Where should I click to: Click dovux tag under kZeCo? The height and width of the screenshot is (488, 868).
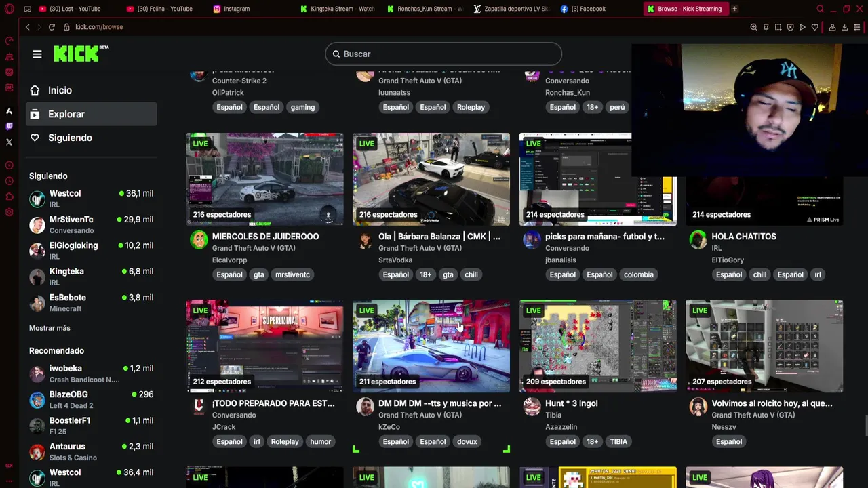[467, 441]
